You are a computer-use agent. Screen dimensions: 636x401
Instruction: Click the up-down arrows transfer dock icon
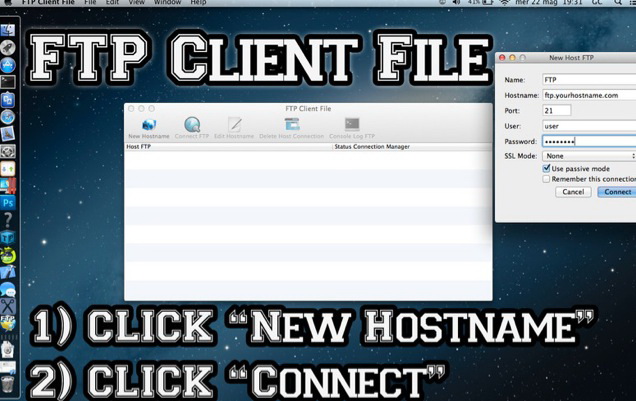coord(8,168)
